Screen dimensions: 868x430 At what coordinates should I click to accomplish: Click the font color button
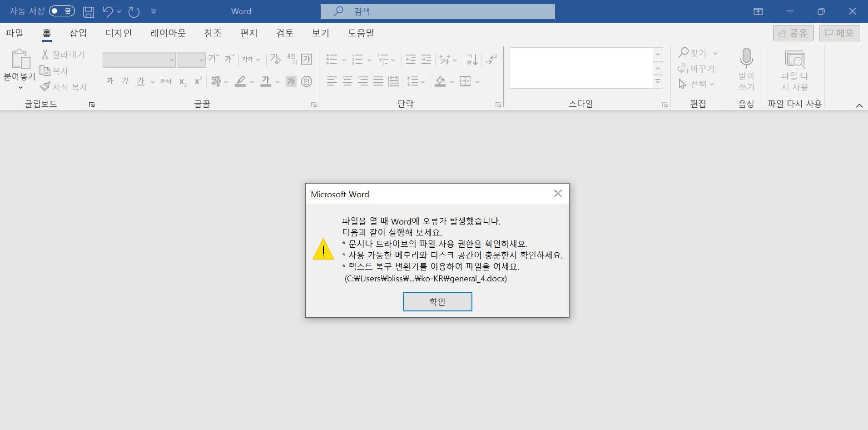tap(266, 81)
